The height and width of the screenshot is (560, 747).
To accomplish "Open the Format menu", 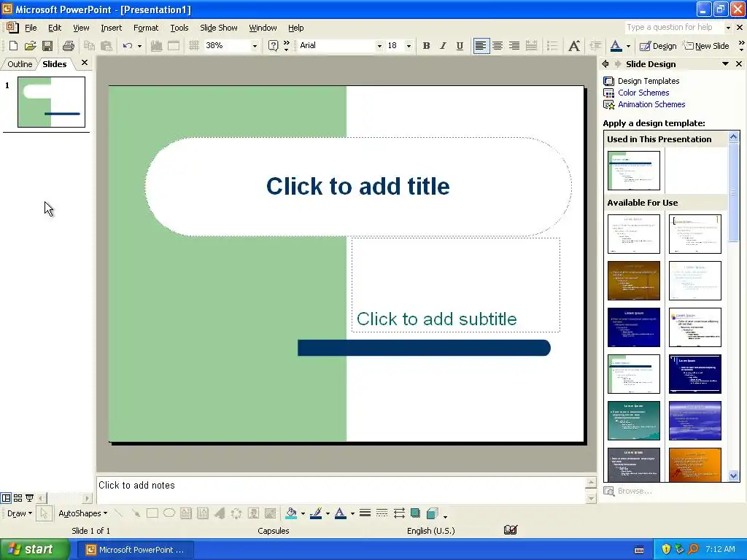I will pos(145,28).
